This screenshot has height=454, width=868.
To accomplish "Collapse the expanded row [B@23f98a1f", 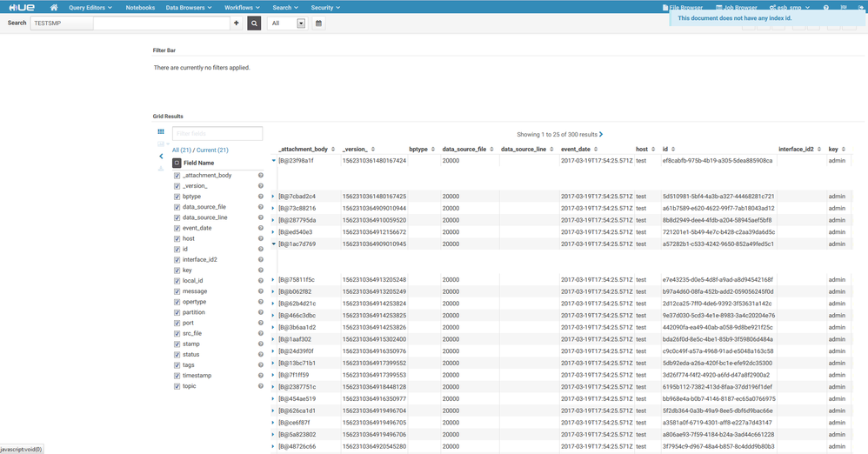I will pyautogui.click(x=273, y=161).
